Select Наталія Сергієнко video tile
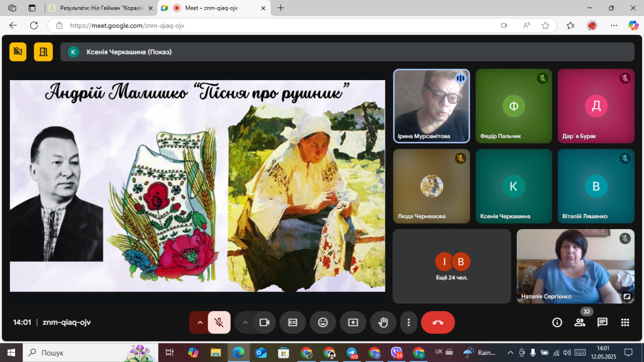644x362 pixels. coord(576,266)
